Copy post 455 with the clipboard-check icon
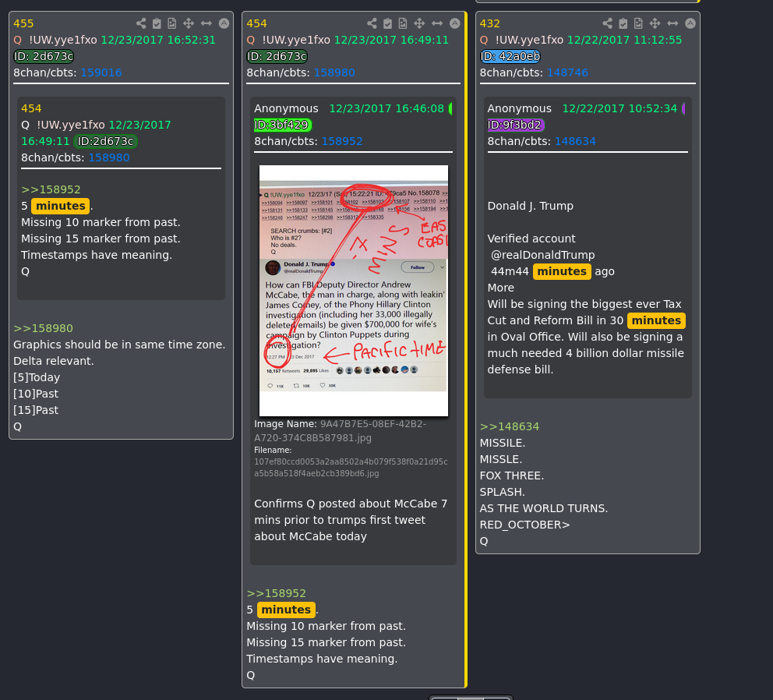 [x=157, y=23]
